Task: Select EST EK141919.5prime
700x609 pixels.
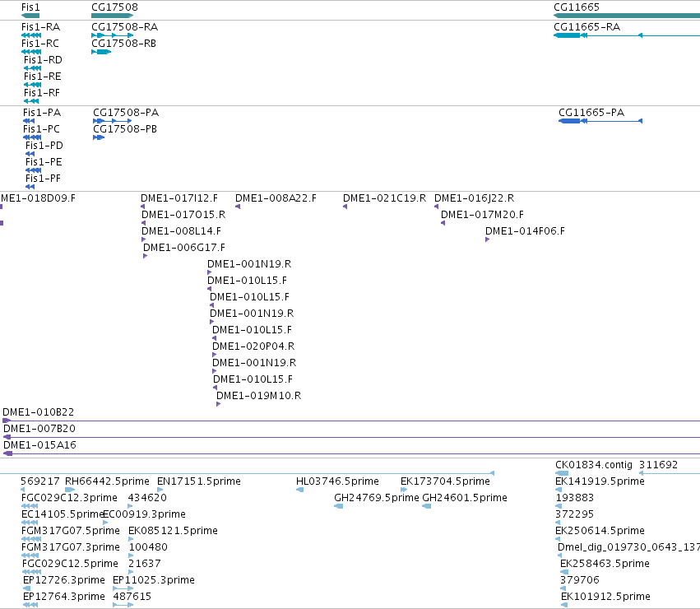Action: tap(559, 490)
